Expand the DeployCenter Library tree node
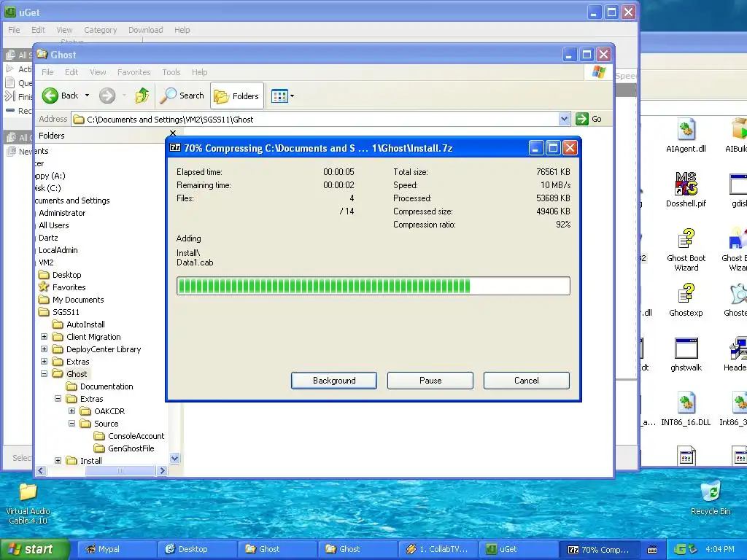The width and height of the screenshot is (747, 560). 44,349
